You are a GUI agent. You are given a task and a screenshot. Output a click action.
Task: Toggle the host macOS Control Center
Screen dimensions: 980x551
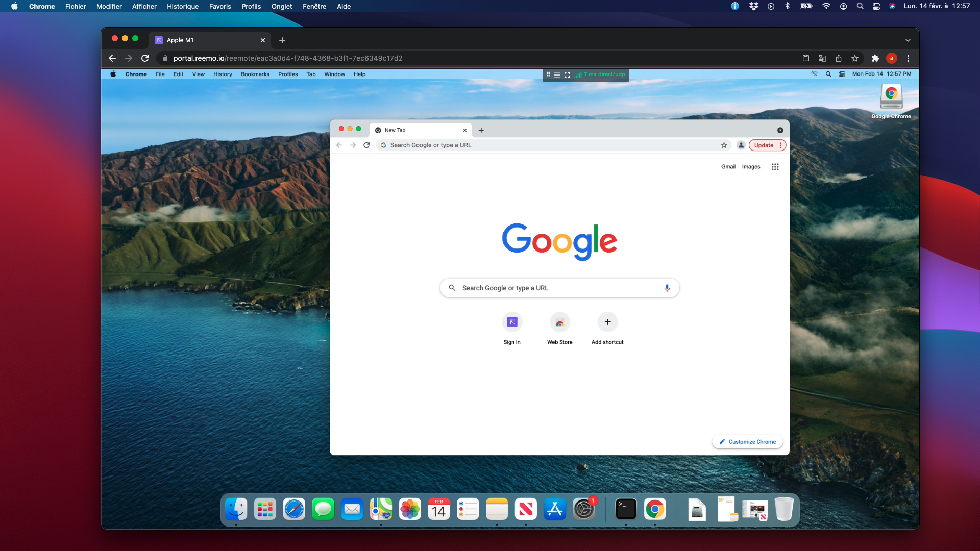[876, 6]
